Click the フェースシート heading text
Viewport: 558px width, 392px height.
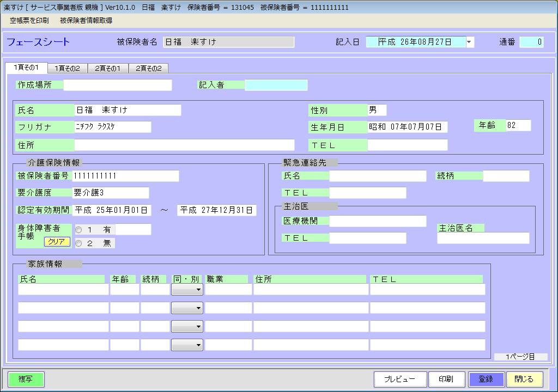38,42
